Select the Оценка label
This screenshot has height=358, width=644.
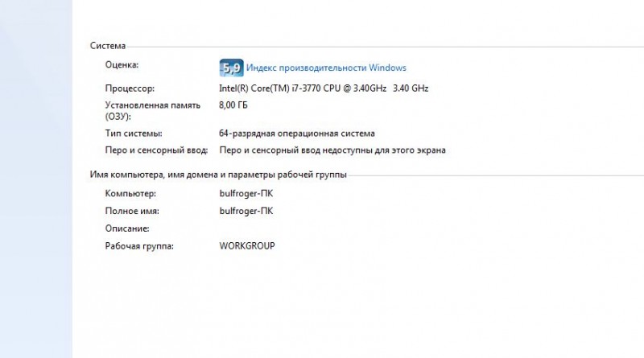click(122, 64)
